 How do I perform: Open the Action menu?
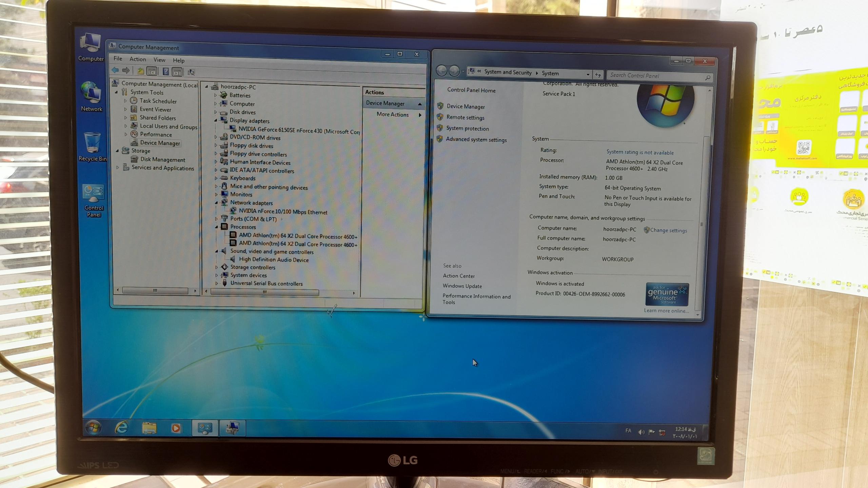138,59
